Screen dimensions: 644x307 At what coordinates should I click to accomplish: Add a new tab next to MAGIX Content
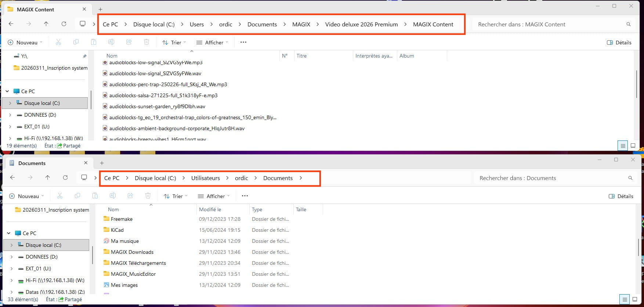(x=100, y=9)
